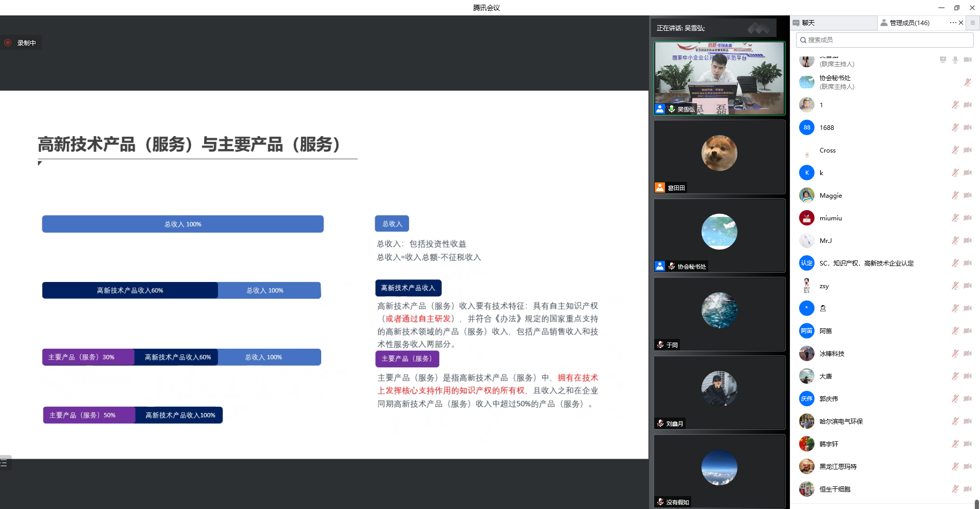The height and width of the screenshot is (509, 980).
Task: Click the host icon on 吴雪弘's video tile
Action: 660,109
